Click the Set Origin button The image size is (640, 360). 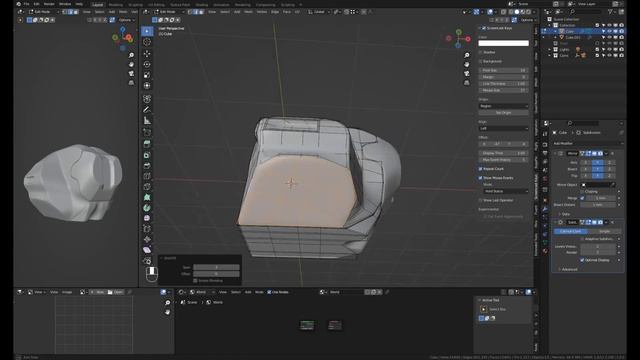point(503,113)
